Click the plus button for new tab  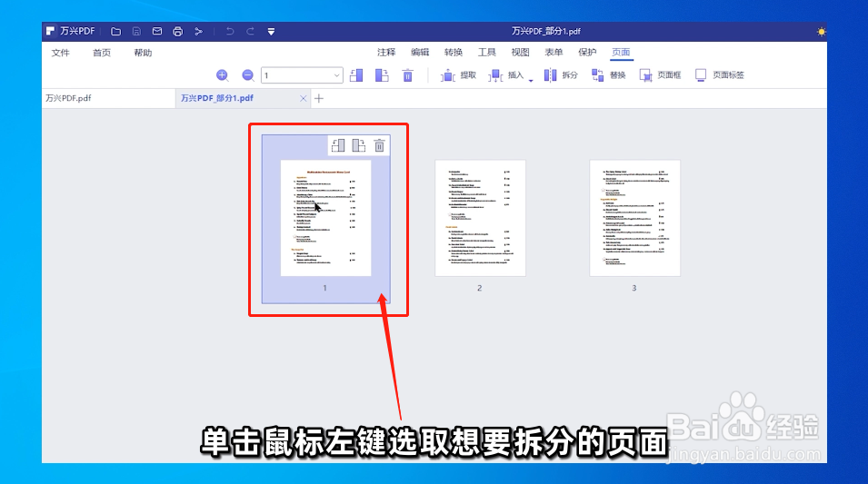319,98
